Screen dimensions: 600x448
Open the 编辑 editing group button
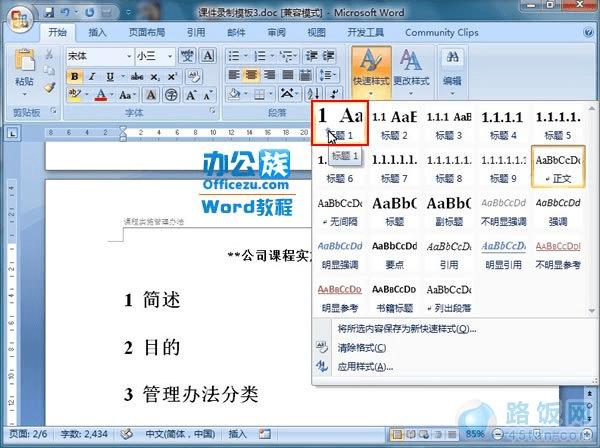(452, 72)
